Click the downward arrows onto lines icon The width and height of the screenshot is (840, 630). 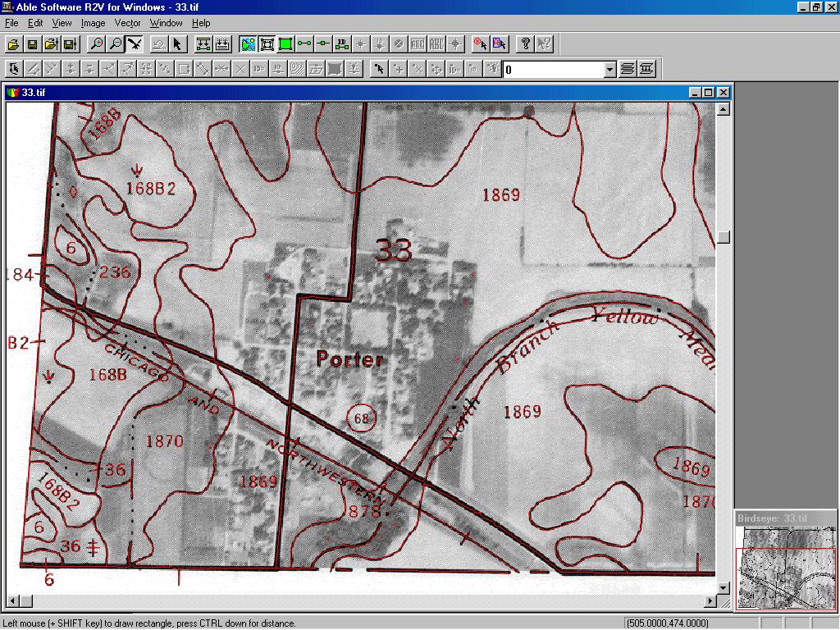(x=221, y=44)
